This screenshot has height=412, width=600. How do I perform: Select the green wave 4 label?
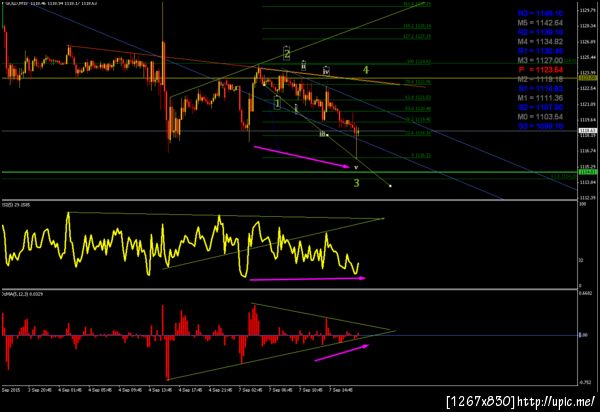(x=366, y=70)
